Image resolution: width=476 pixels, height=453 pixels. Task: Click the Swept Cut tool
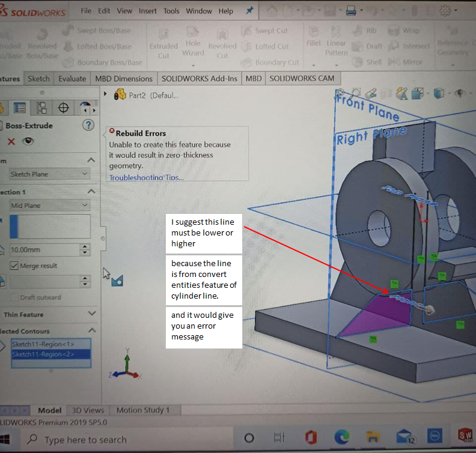(264, 31)
